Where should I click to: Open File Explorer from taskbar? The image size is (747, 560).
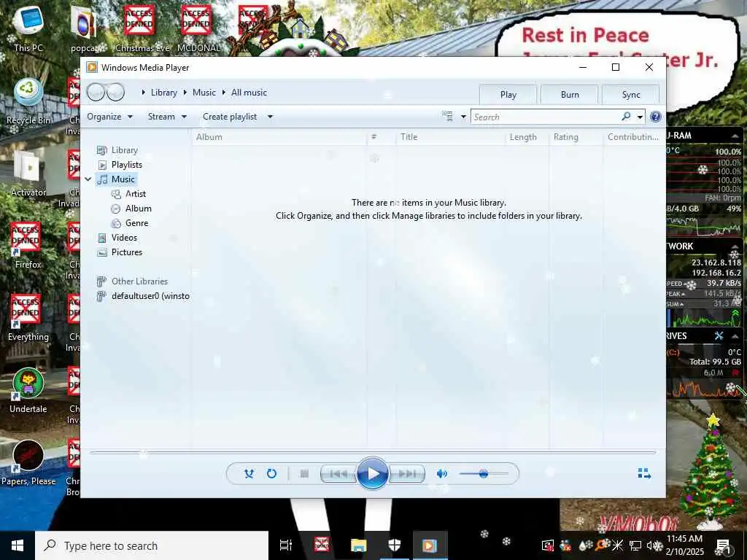point(359,545)
